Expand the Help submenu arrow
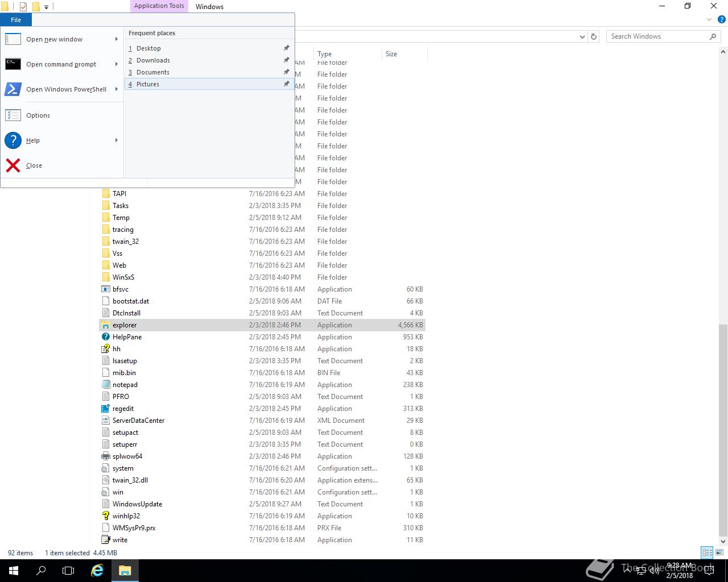Screen dimensions: 728x582 (117, 140)
